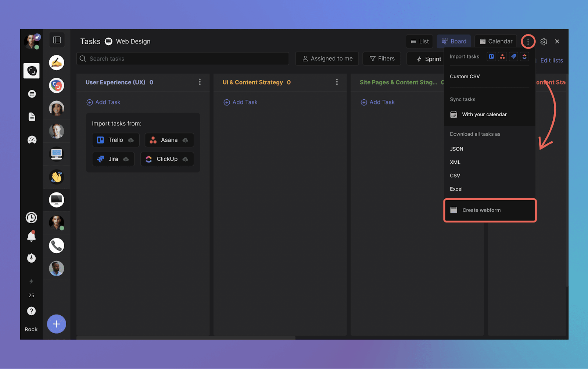Screen dimensions: 588x369
Task: Open the telephone handset space avatar
Action: tap(57, 245)
